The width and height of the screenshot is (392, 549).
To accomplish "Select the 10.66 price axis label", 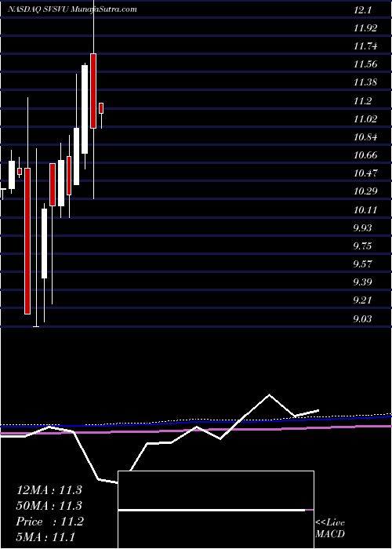I will (x=365, y=155).
